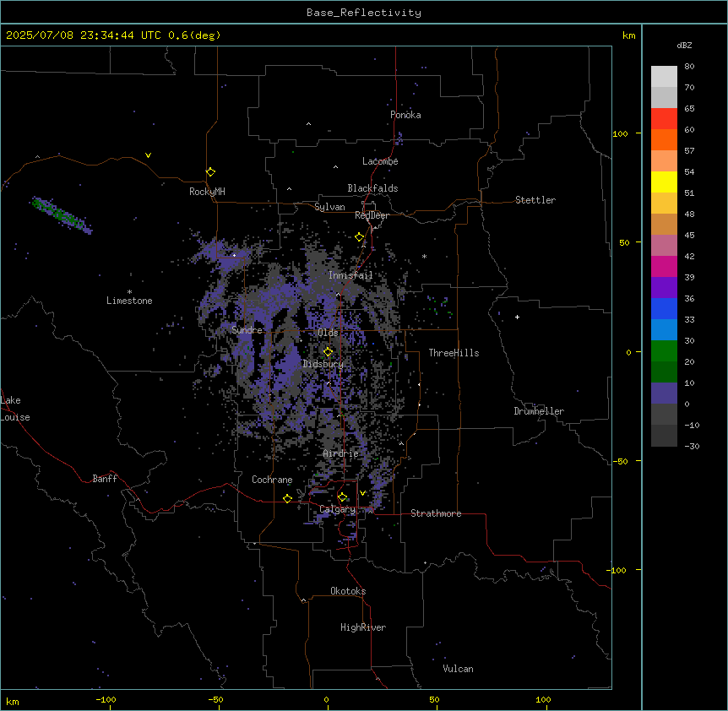Click the yellow diamond marker south of RedDeer
Viewport: 728px width, 711px height.
click(x=359, y=237)
